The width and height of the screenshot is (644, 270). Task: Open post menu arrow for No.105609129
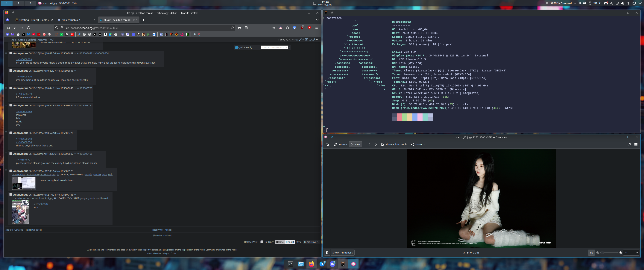(75, 171)
